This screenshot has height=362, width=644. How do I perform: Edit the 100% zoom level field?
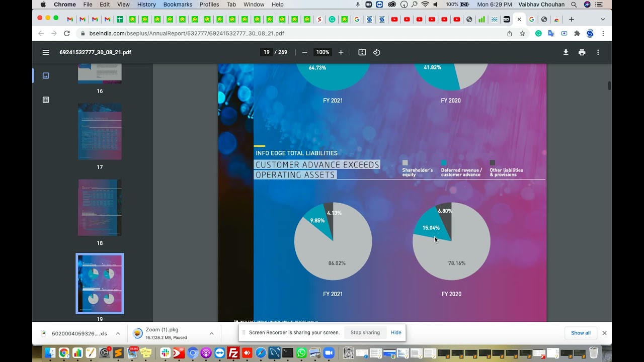pos(323,52)
